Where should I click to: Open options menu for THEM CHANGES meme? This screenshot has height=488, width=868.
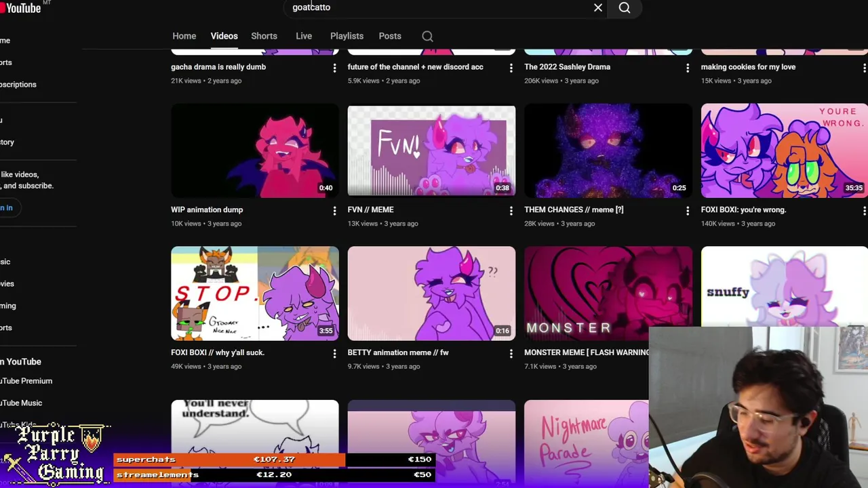[688, 211]
